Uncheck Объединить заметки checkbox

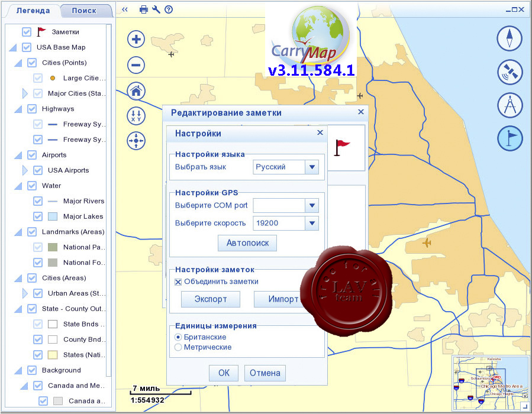[178, 282]
